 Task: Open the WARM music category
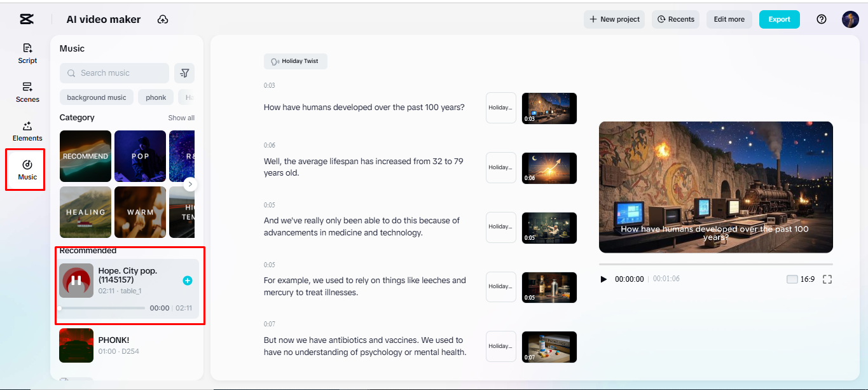coord(140,212)
